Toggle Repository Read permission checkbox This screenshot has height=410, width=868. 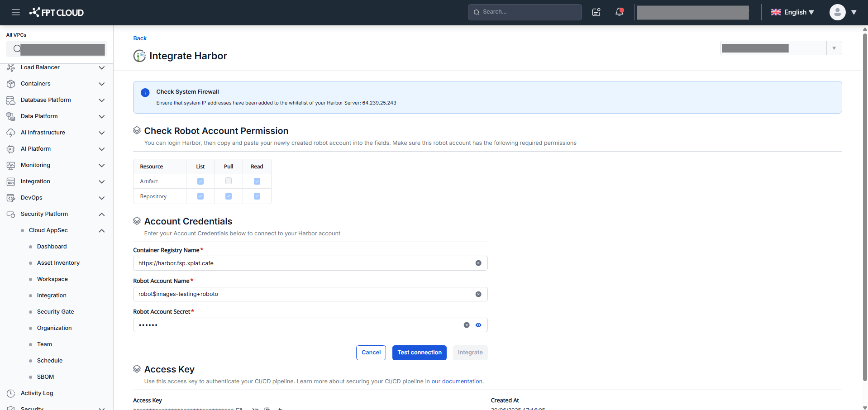pos(257,196)
